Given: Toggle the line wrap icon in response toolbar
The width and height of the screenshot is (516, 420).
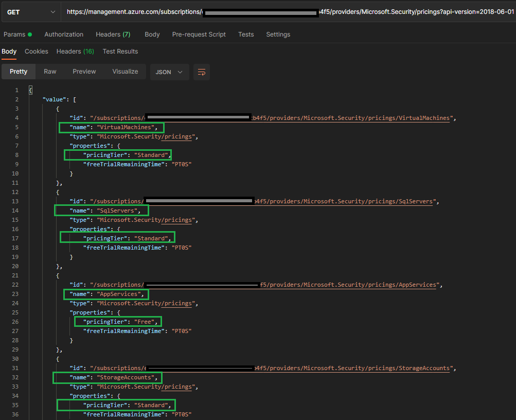Looking at the screenshot, I should (x=202, y=72).
